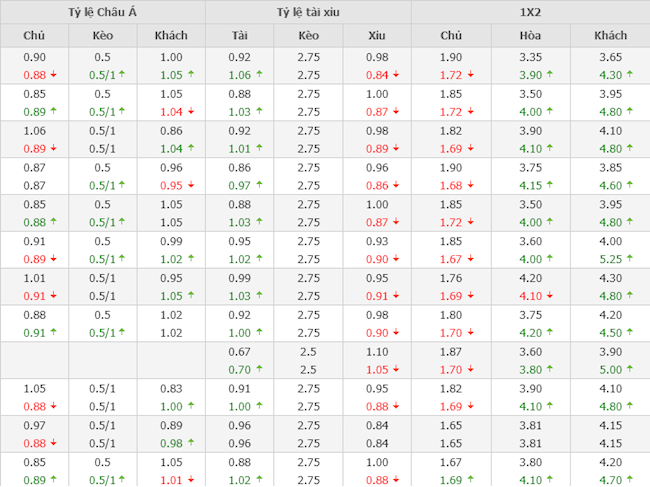Select the 1X2 header
Viewport: 650px width, 487px height.
coord(530,12)
